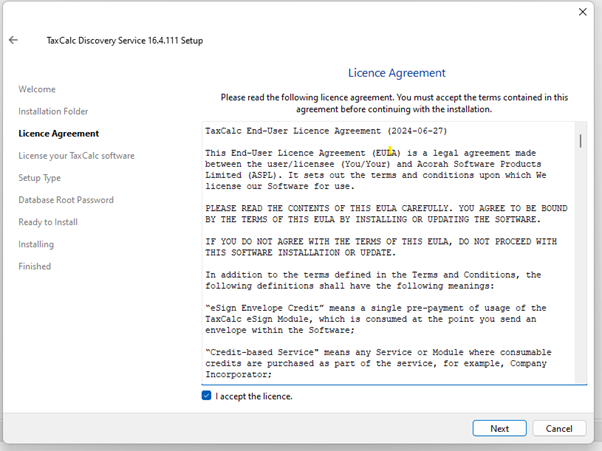The image size is (602, 451).
Task: Select the Welcome step in the sidebar
Action: [37, 89]
